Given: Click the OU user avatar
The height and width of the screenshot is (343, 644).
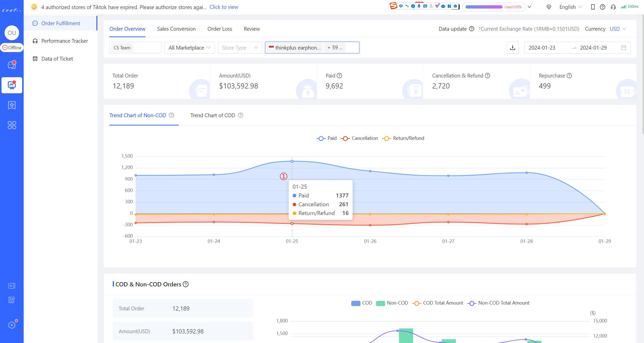Looking at the screenshot, I should coord(12,33).
